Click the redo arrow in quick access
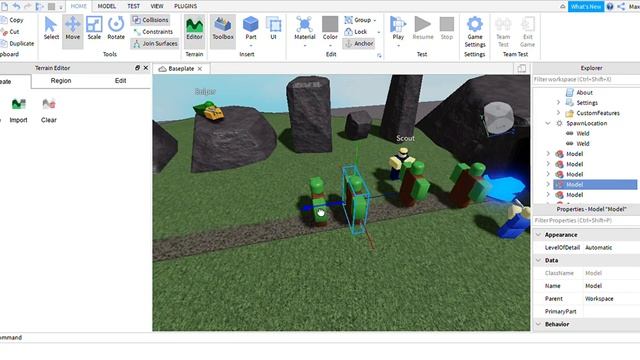 coord(28,6)
